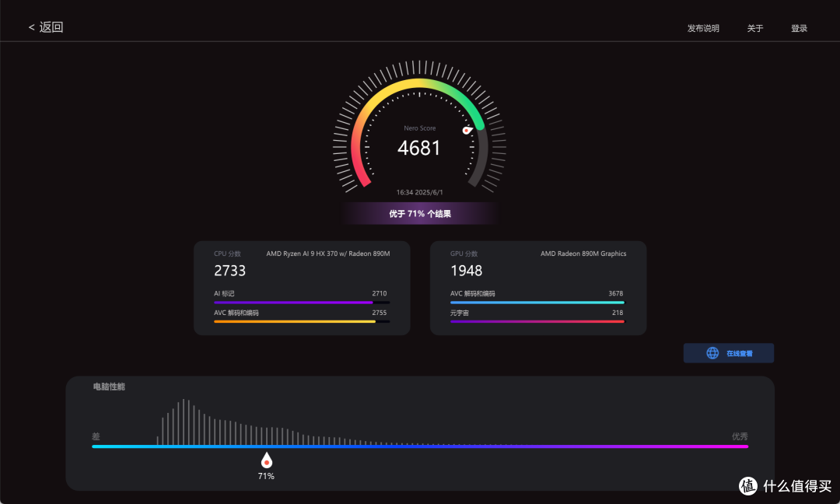Screen dimensions: 840x504
Task: Click the Nero Score label in gauge
Action: pos(419,128)
